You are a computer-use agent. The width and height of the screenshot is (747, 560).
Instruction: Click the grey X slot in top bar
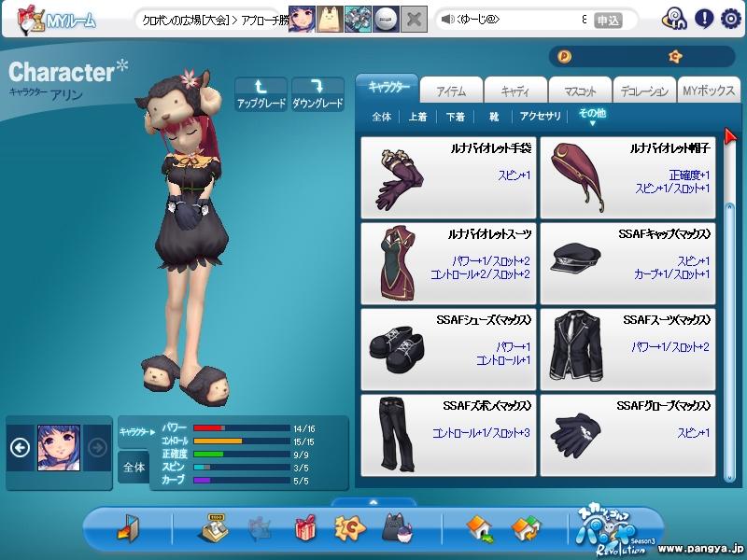pyautogui.click(x=414, y=19)
